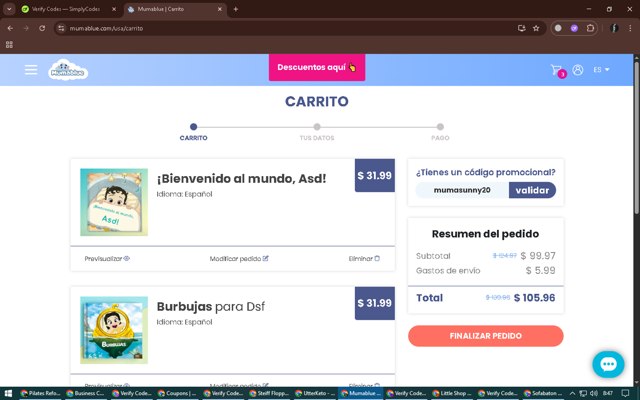640x400 pixels.
Task: Click the Burbujas book cover thumbnail
Action: click(114, 330)
